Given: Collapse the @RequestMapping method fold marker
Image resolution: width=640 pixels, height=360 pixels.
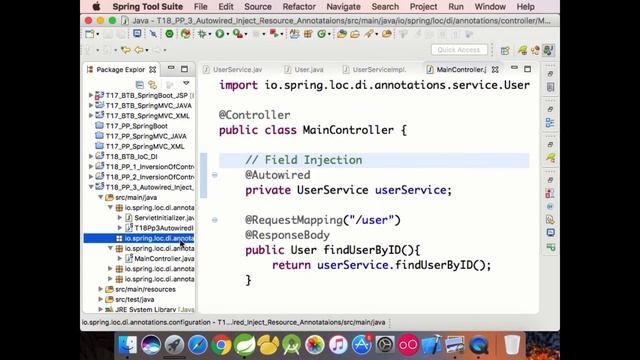Looking at the screenshot, I should click(215, 220).
